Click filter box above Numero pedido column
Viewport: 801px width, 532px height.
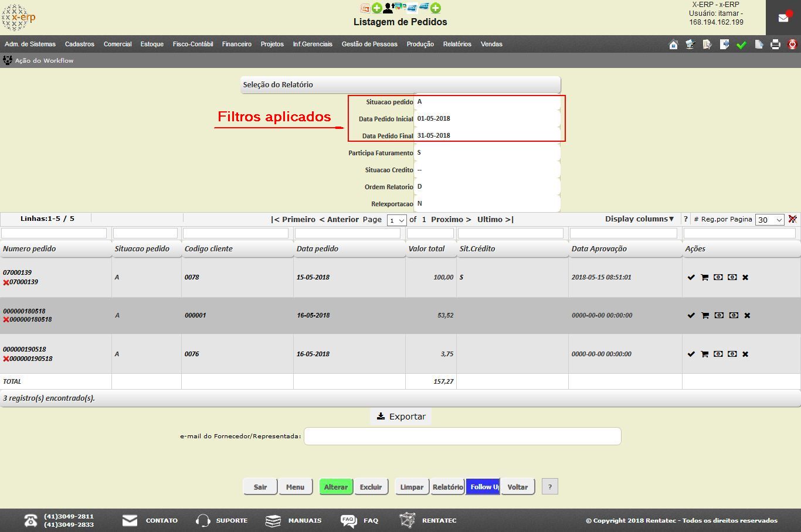tap(54, 233)
